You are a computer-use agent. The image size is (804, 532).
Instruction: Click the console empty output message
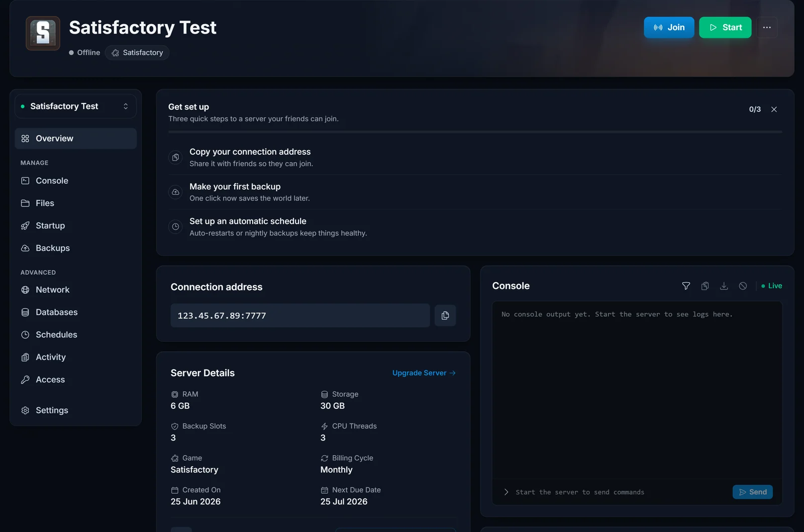(x=617, y=314)
